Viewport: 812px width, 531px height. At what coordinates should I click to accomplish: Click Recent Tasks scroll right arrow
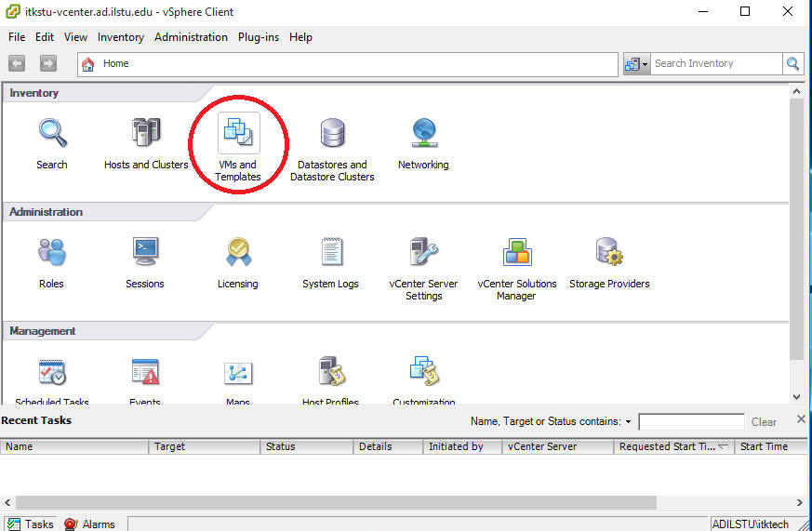(x=800, y=502)
